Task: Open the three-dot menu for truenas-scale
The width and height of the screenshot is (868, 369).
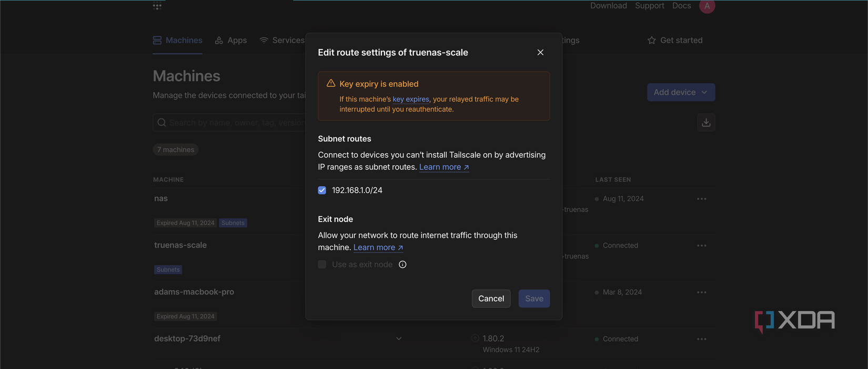Action: coord(701,246)
